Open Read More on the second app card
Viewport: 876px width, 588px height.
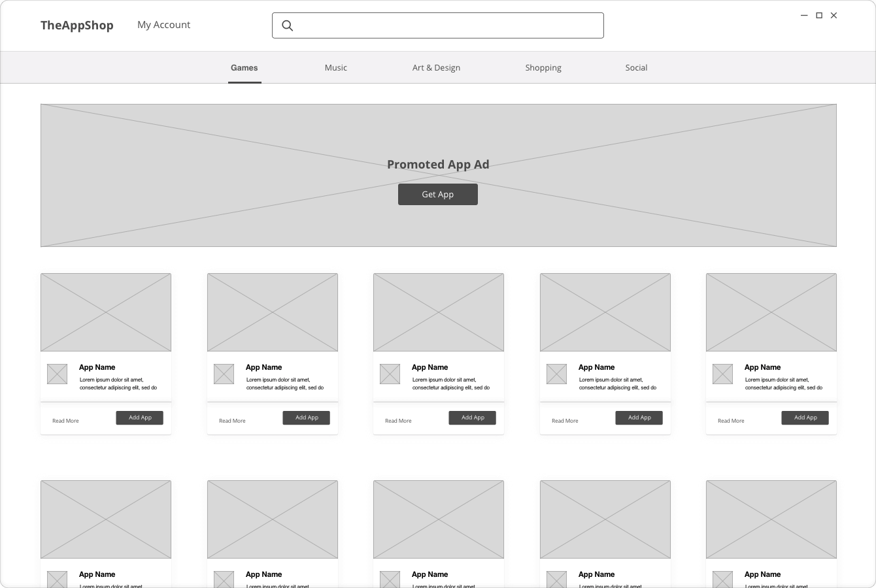click(232, 421)
